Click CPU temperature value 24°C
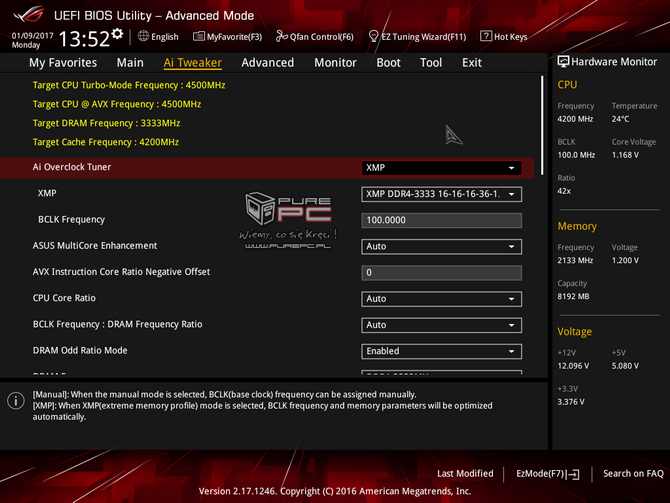This screenshot has height=503, width=670. click(x=620, y=119)
